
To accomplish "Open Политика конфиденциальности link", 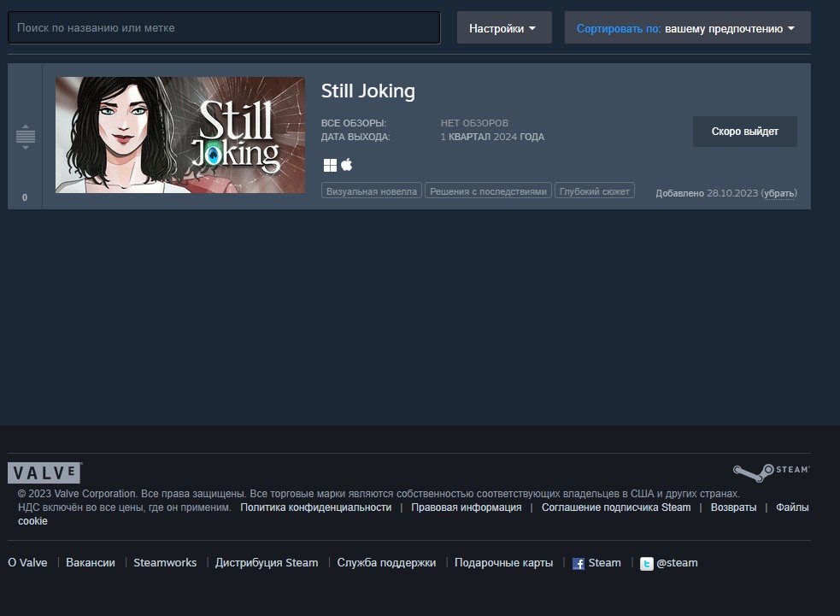I will point(315,507).
